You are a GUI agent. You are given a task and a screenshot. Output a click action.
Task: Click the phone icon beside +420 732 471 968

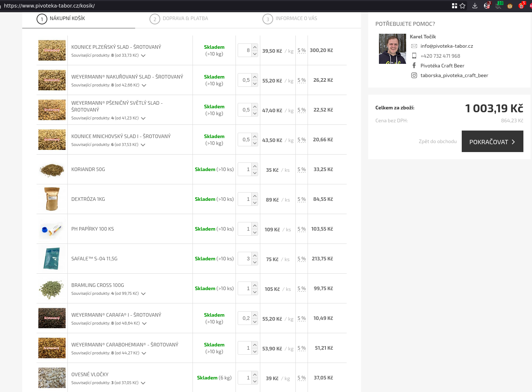coord(414,56)
